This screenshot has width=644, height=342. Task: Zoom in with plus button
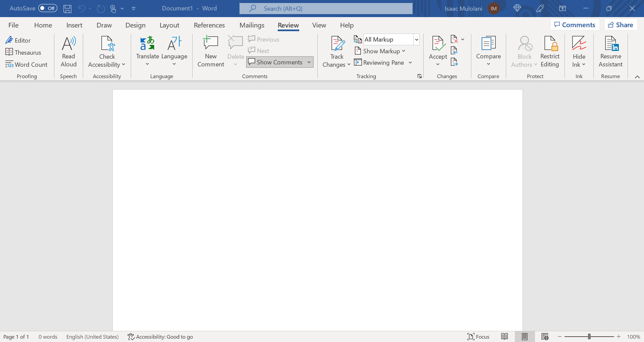619,337
